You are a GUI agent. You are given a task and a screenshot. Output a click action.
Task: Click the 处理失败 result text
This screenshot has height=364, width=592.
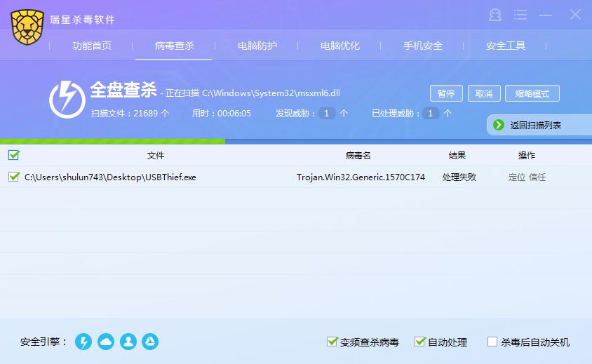click(x=459, y=177)
